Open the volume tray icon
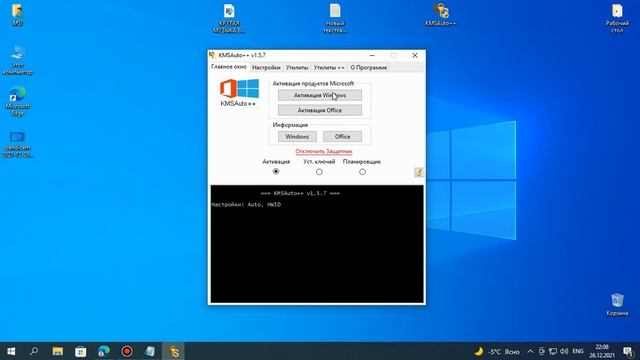640x360 pixels. click(x=564, y=351)
